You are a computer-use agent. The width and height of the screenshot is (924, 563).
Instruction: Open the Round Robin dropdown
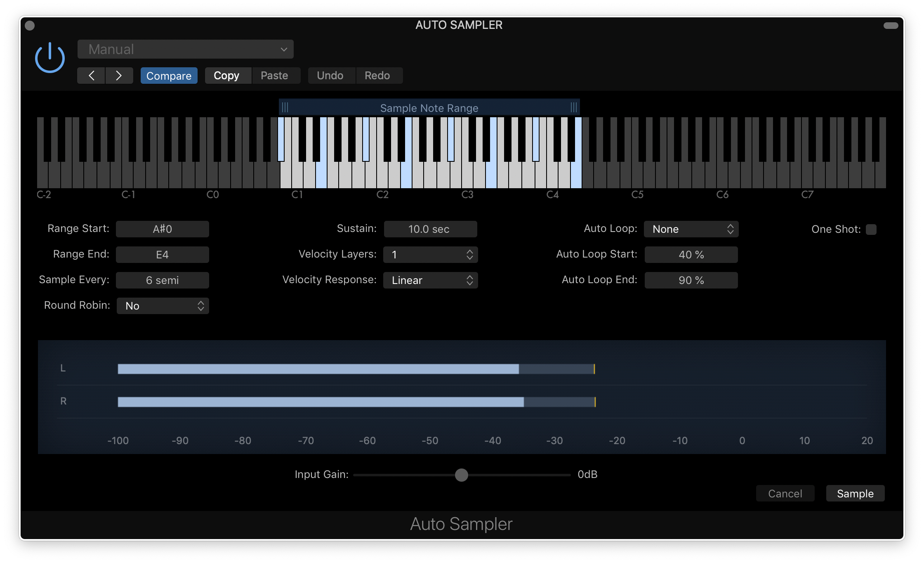tap(163, 306)
